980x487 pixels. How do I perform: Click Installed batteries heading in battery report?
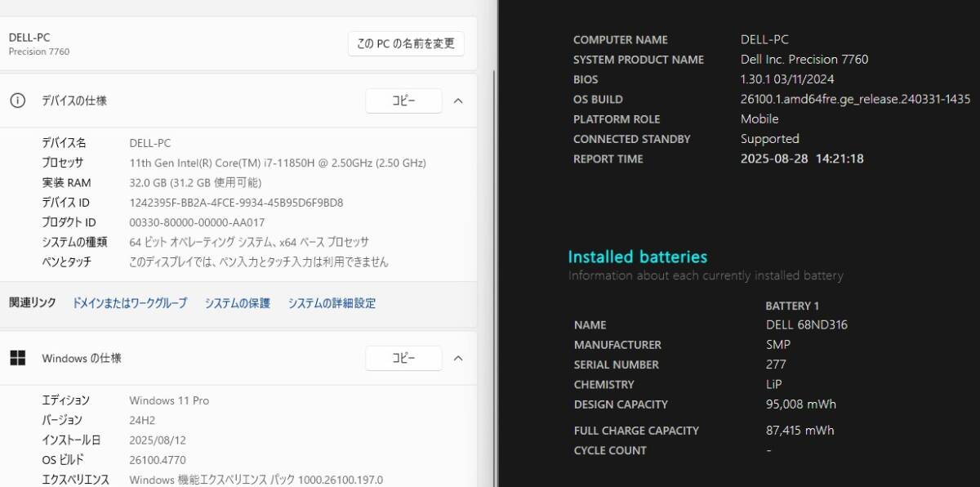[x=638, y=257]
